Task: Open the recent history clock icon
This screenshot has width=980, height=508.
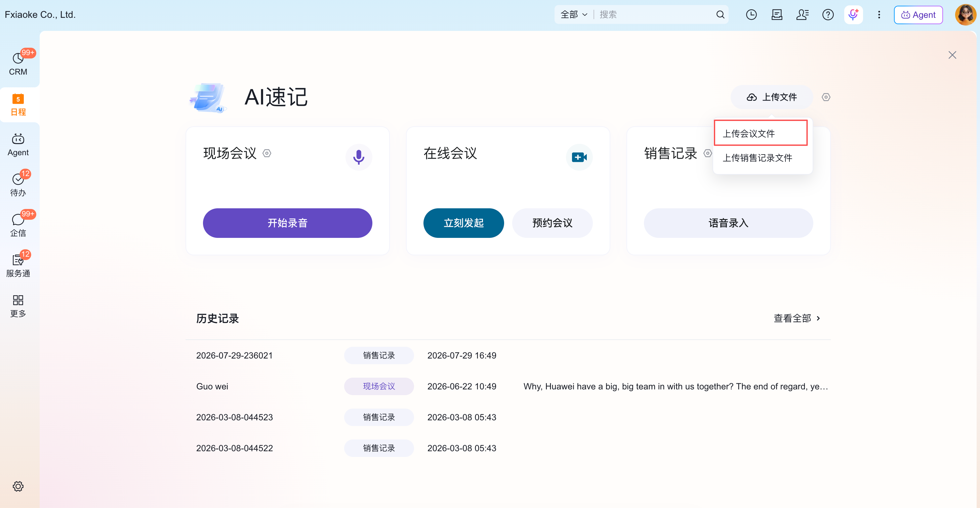Action: coord(751,14)
